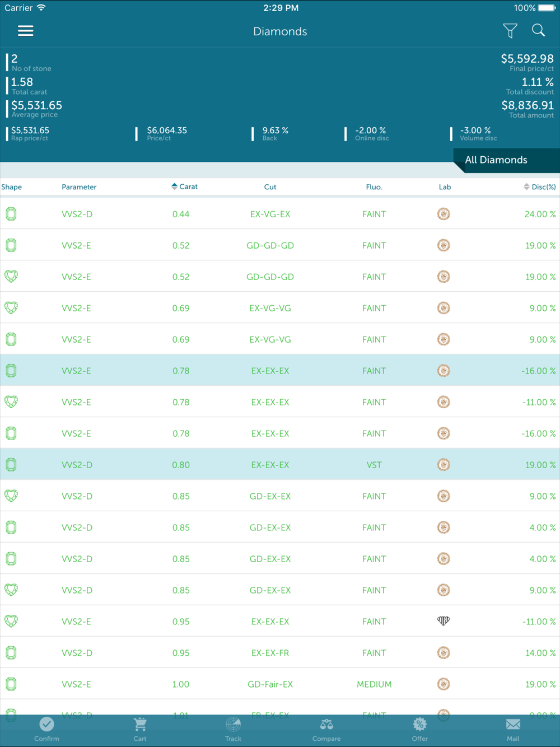
Task: Tap the search magnifier icon
Action: 538,30
